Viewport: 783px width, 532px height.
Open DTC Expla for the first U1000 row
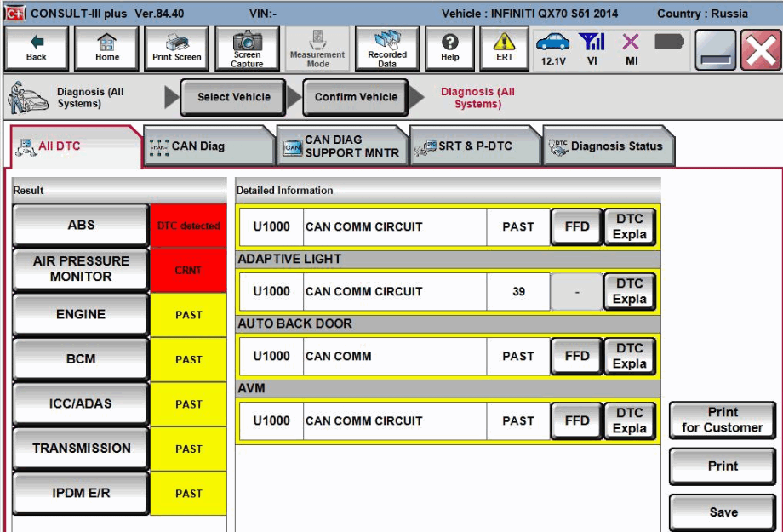[x=630, y=226]
